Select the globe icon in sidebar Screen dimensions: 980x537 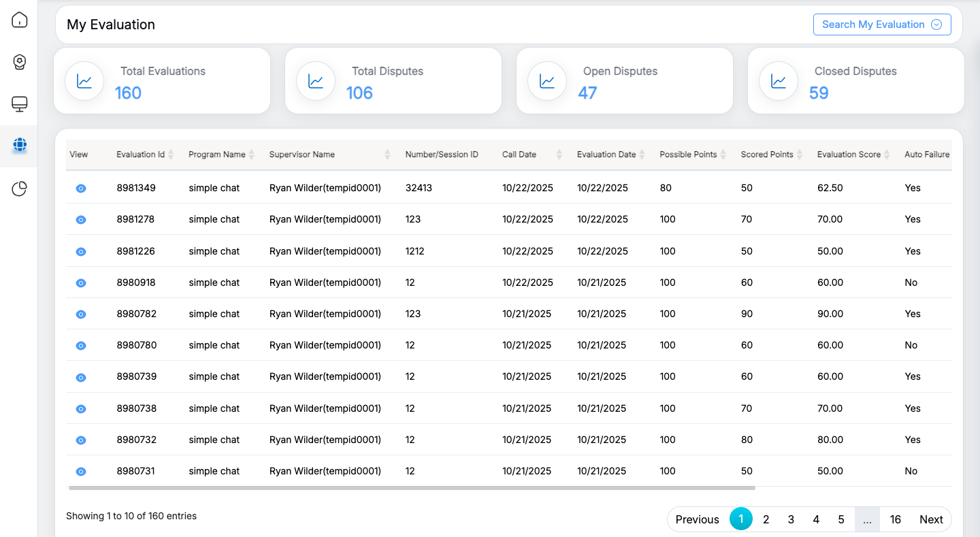pyautogui.click(x=20, y=145)
